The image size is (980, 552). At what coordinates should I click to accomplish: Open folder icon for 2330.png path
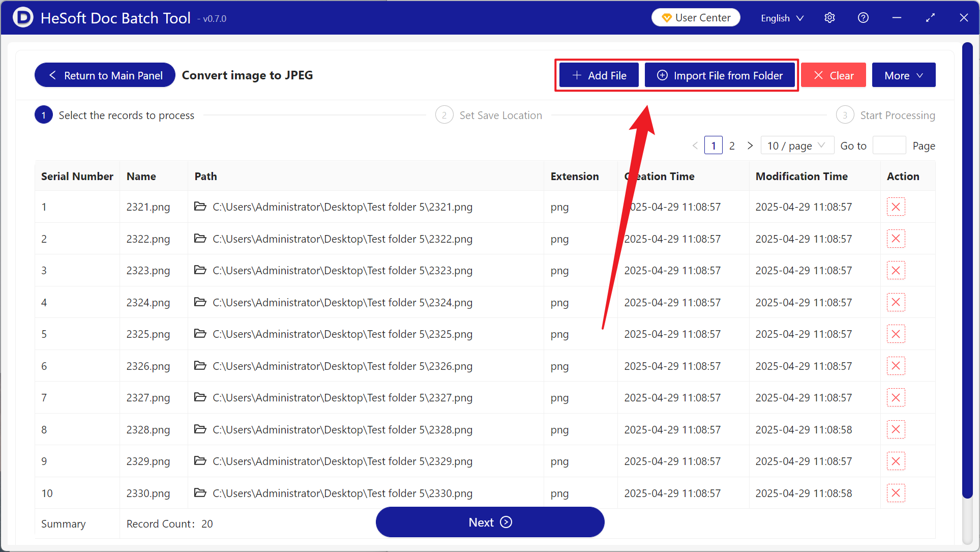coord(200,492)
